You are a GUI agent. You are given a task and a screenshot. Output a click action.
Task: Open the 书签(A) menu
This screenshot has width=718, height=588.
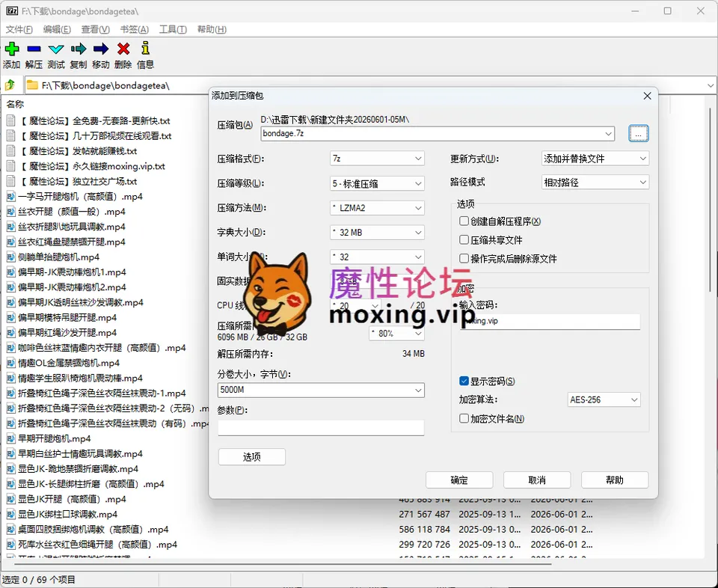(x=134, y=29)
